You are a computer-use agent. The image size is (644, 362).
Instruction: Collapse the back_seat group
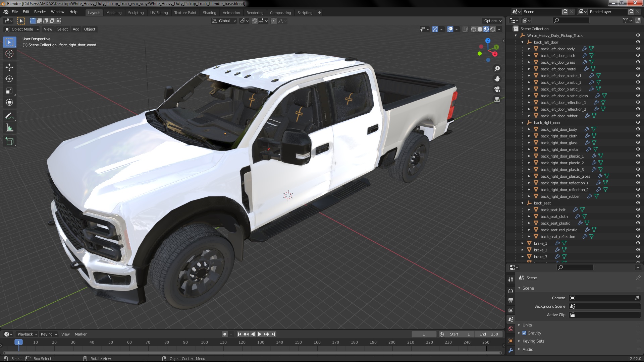(x=522, y=203)
